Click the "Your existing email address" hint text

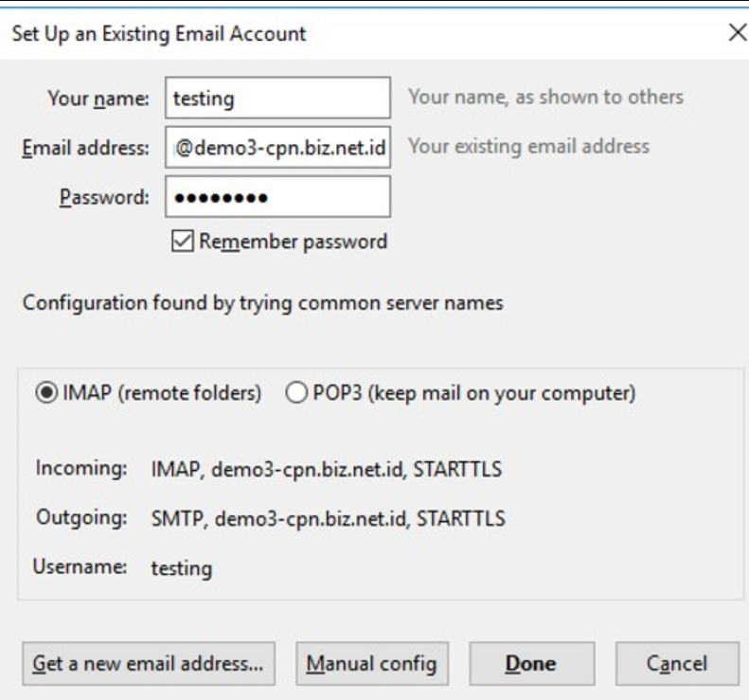(528, 147)
